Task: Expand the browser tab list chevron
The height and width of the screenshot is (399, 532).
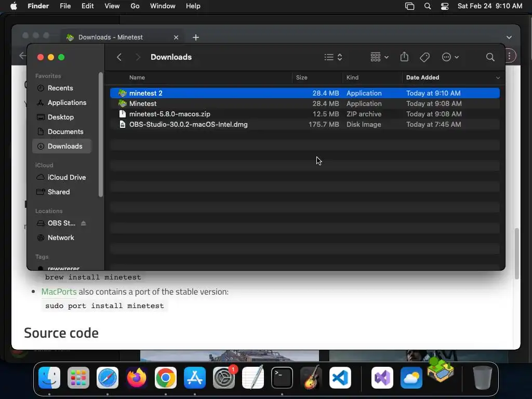Action: (x=509, y=37)
